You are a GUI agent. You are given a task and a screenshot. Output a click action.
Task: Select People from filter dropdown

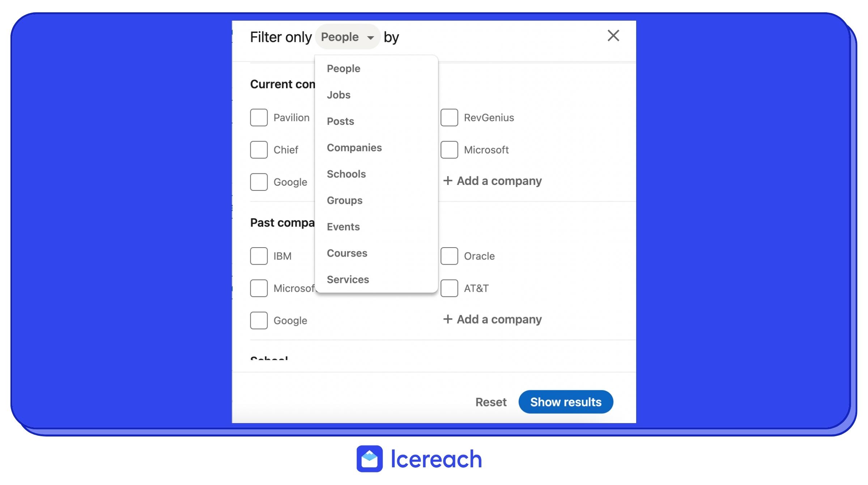pyautogui.click(x=343, y=68)
